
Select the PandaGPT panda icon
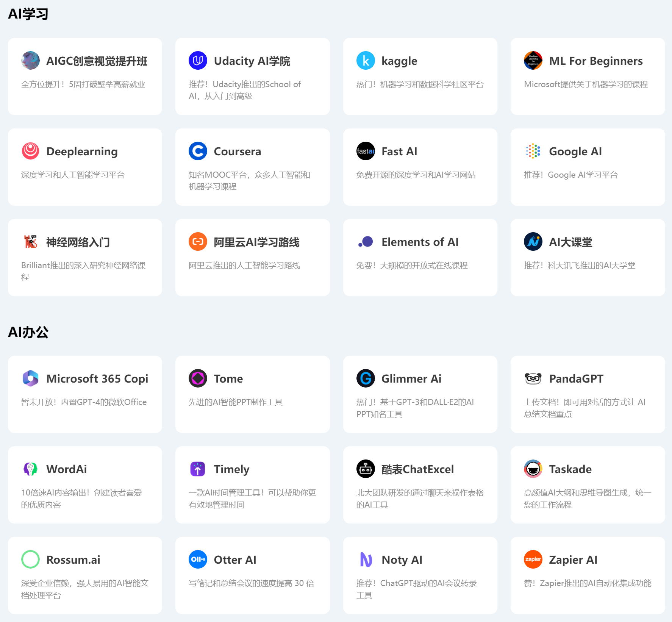pos(533,378)
